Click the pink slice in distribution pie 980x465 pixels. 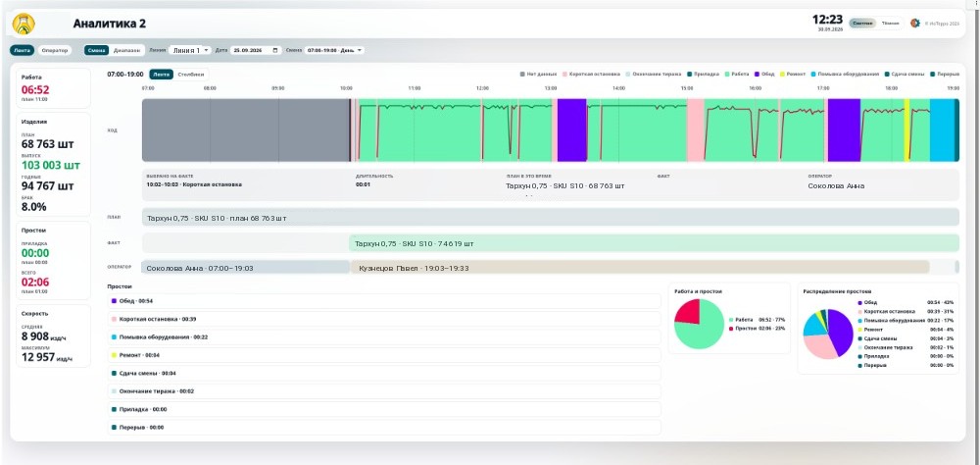point(817,347)
